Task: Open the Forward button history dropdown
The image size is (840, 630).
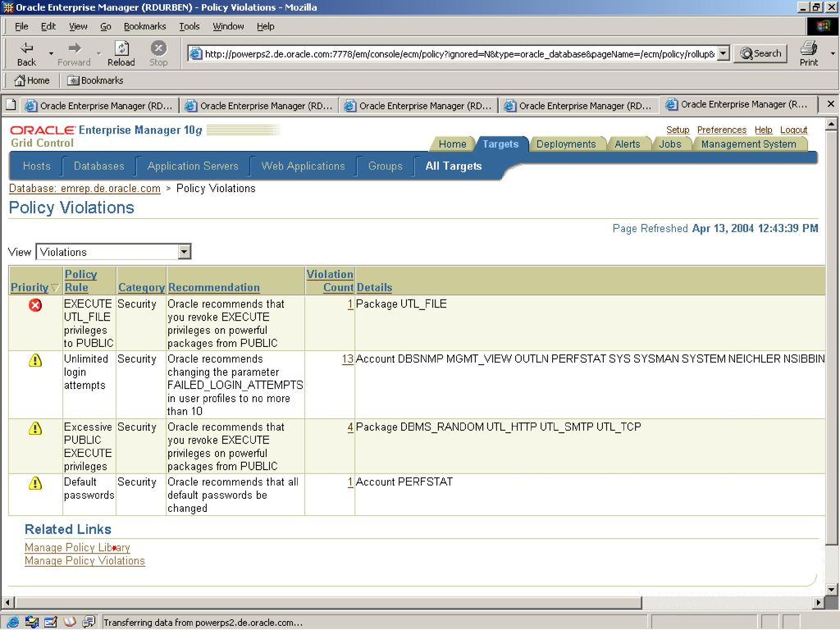Action: pyautogui.click(x=98, y=53)
